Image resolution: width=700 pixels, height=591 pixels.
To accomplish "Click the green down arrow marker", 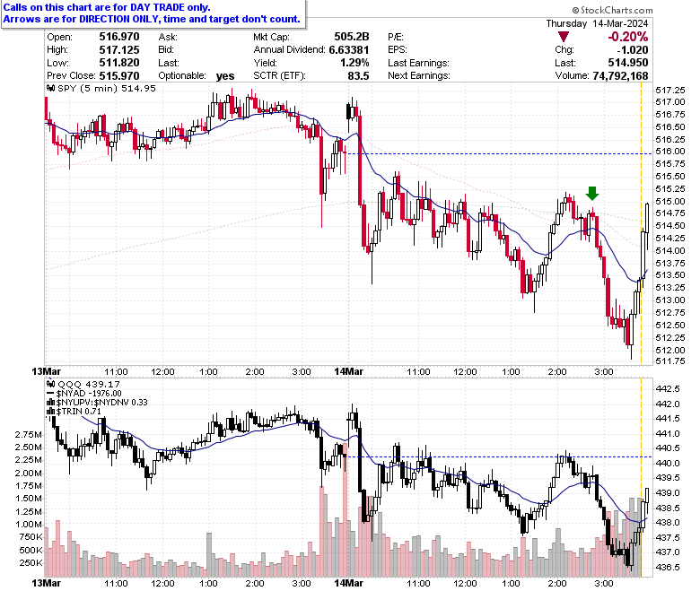I will click(x=592, y=193).
